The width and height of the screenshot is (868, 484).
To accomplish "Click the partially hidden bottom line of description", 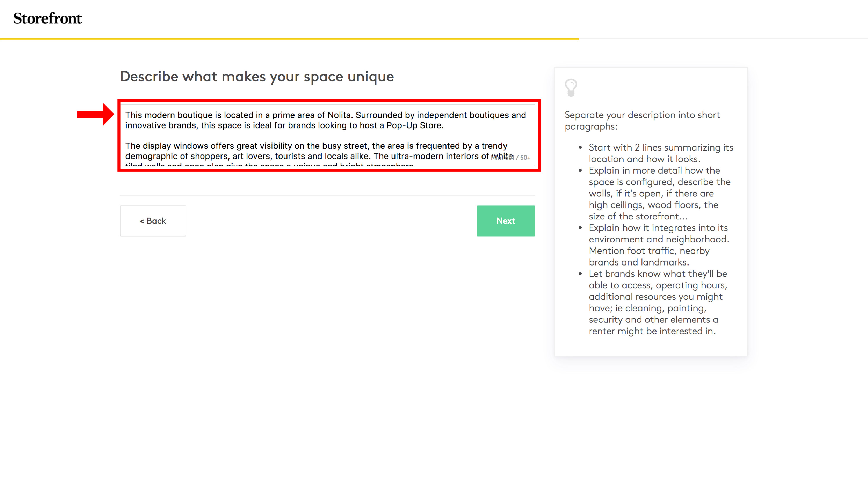I will tap(269, 165).
